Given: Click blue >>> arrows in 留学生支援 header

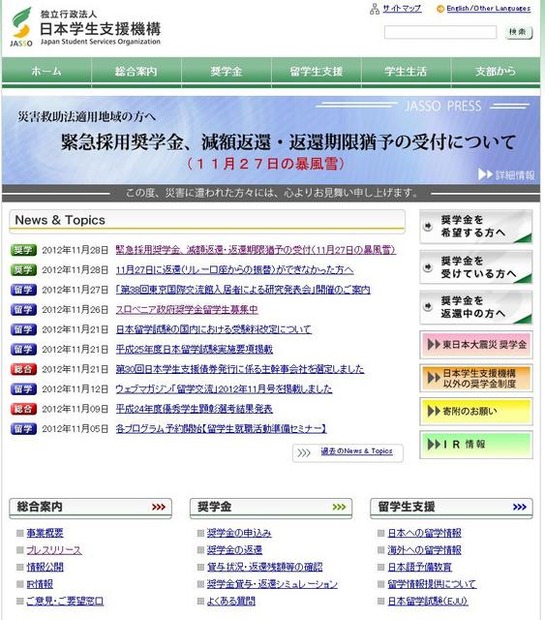Looking at the screenshot, I should [x=519, y=507].
